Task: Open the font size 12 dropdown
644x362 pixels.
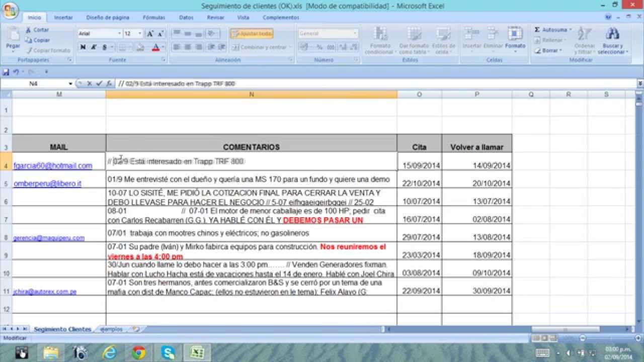Action: [x=141, y=34]
